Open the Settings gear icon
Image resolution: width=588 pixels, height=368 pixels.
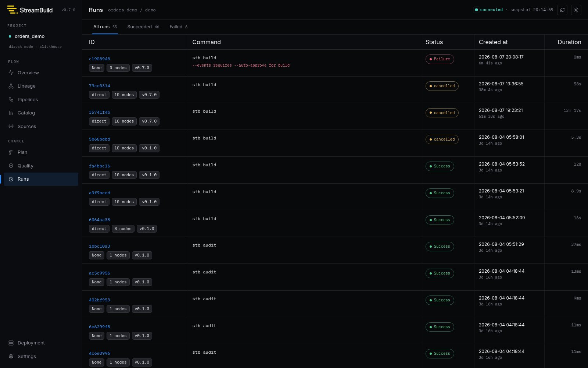[x=11, y=356]
